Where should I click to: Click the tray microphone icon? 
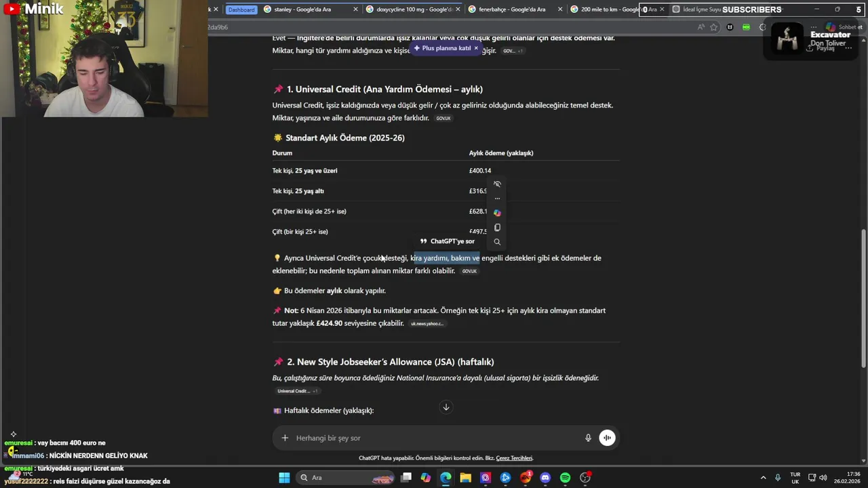pos(778,478)
